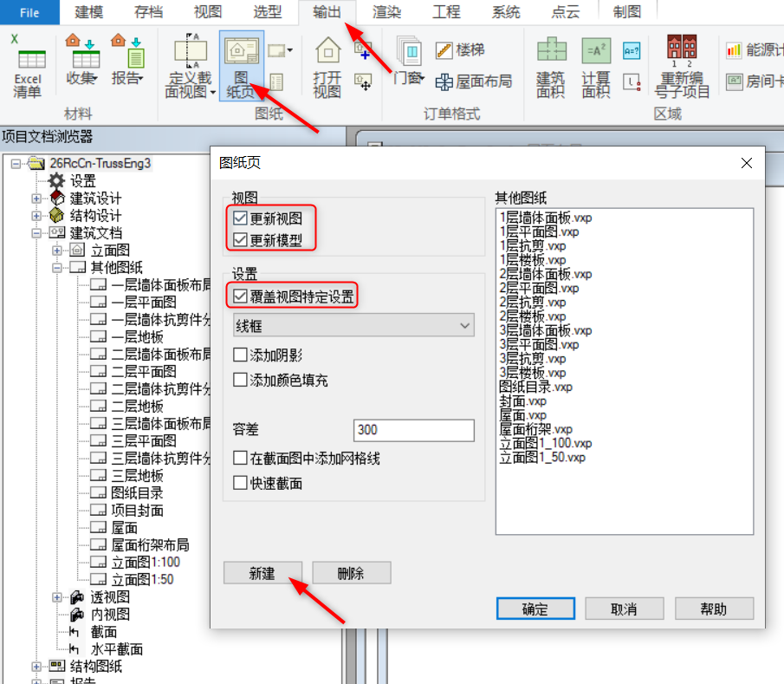
Task: Select 屋面桁架.vxp in the list
Action: [x=535, y=429]
